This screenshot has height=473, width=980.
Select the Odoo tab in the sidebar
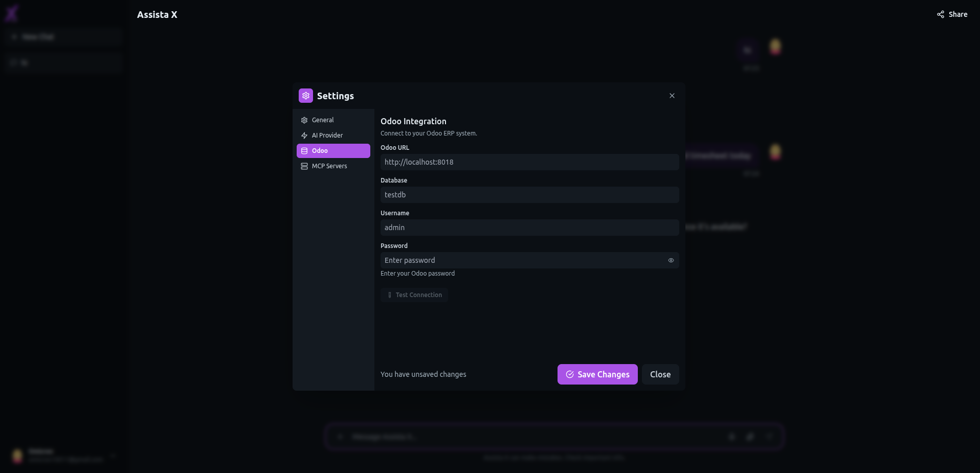(333, 151)
